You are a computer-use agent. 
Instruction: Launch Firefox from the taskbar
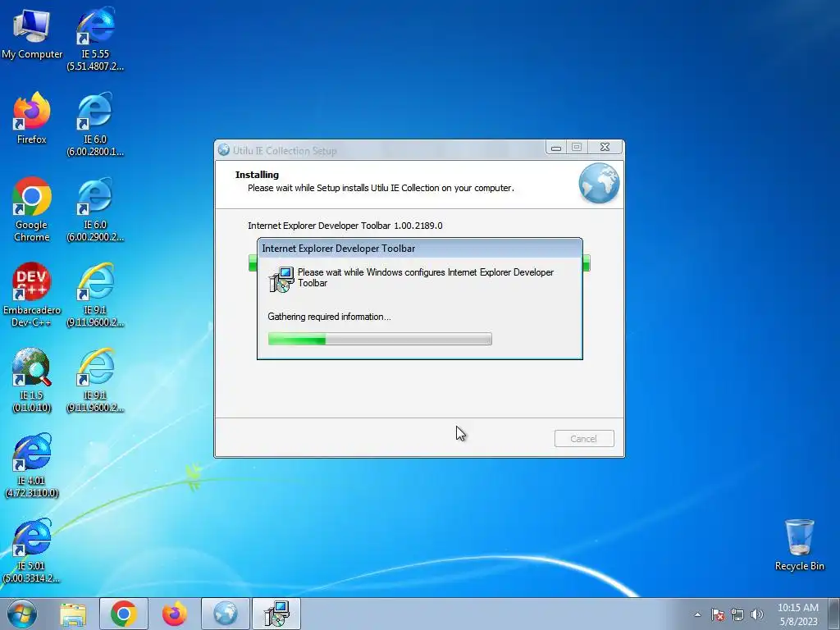175,614
